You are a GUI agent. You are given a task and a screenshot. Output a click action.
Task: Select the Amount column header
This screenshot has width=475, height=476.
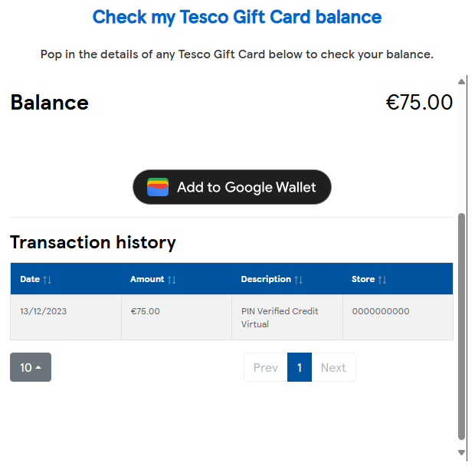coord(176,279)
